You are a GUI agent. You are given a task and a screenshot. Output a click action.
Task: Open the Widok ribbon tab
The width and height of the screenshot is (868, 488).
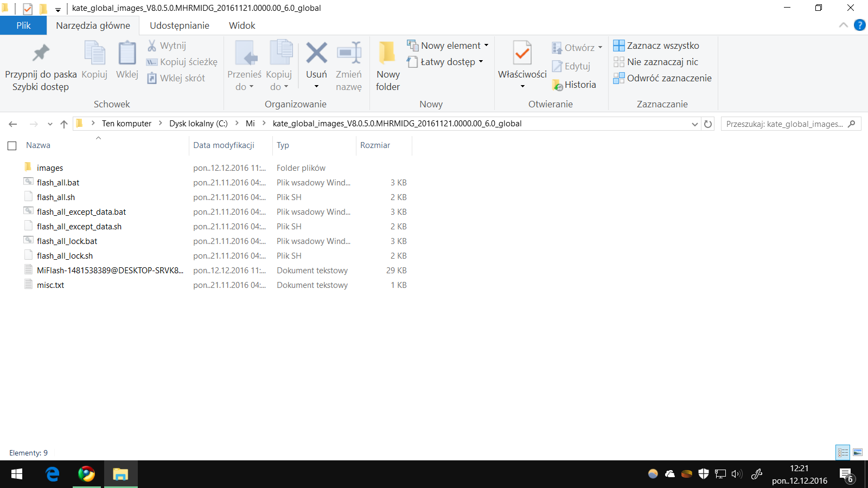point(242,25)
